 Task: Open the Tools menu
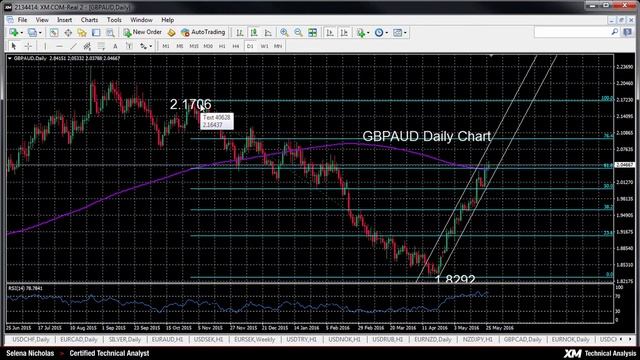point(114,20)
